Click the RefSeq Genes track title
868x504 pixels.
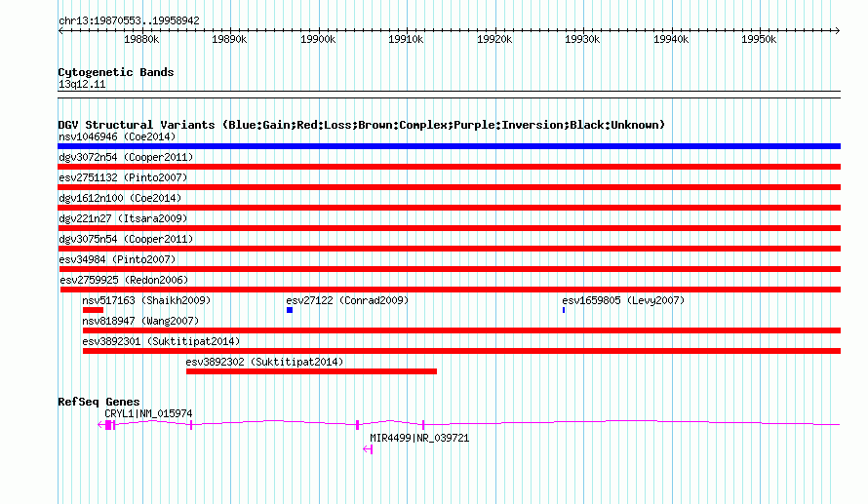[99, 402]
